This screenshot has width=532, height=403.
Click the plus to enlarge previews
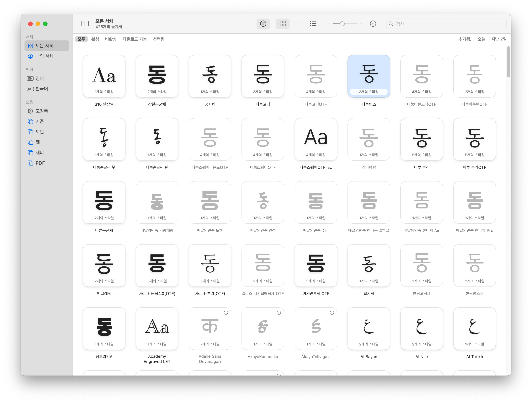[x=361, y=24]
